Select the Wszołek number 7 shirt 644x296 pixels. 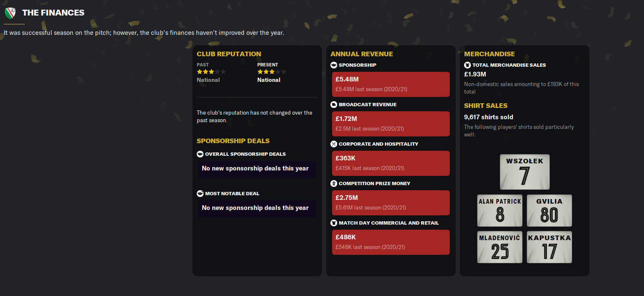pos(525,172)
